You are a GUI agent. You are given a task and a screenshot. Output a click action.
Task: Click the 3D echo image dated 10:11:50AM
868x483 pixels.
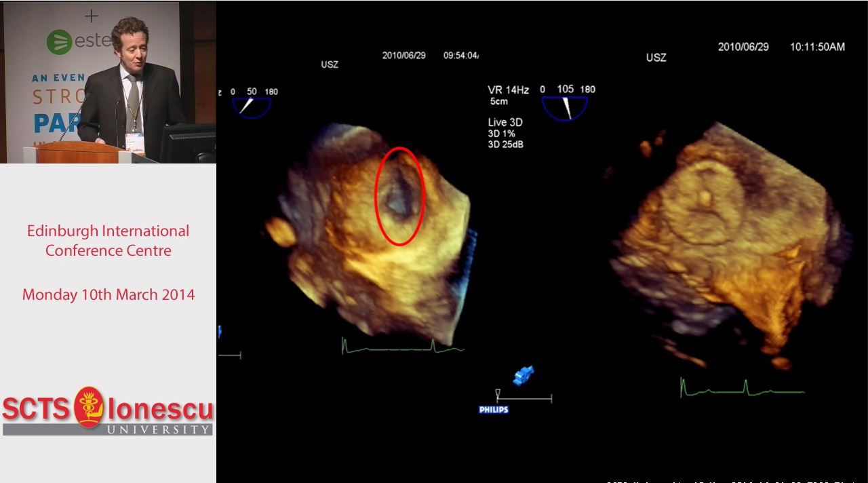[x=729, y=248]
